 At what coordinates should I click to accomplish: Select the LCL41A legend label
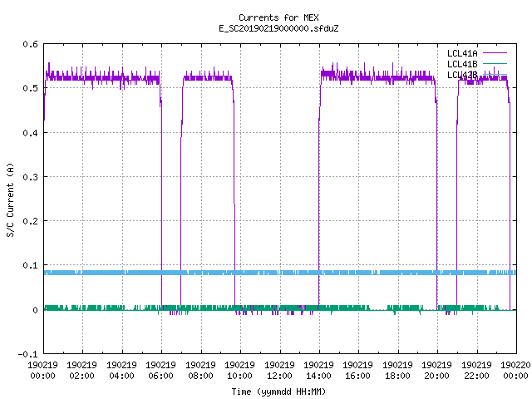point(462,53)
